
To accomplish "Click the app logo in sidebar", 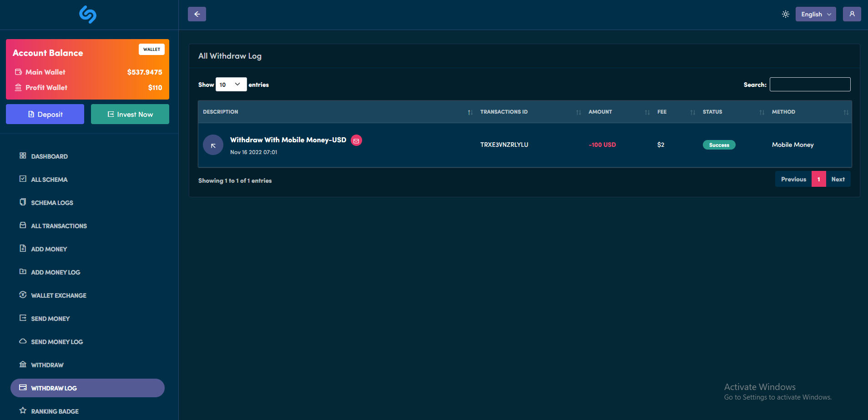I will pos(88,15).
